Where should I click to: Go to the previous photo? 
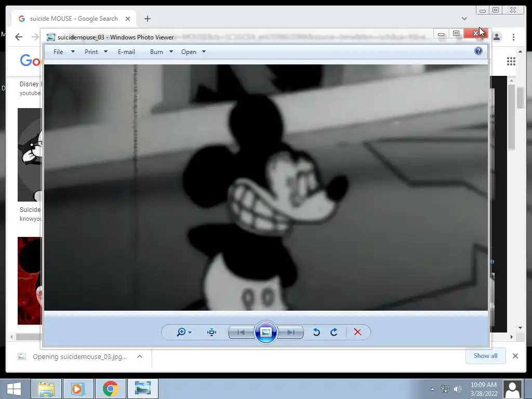point(241,332)
